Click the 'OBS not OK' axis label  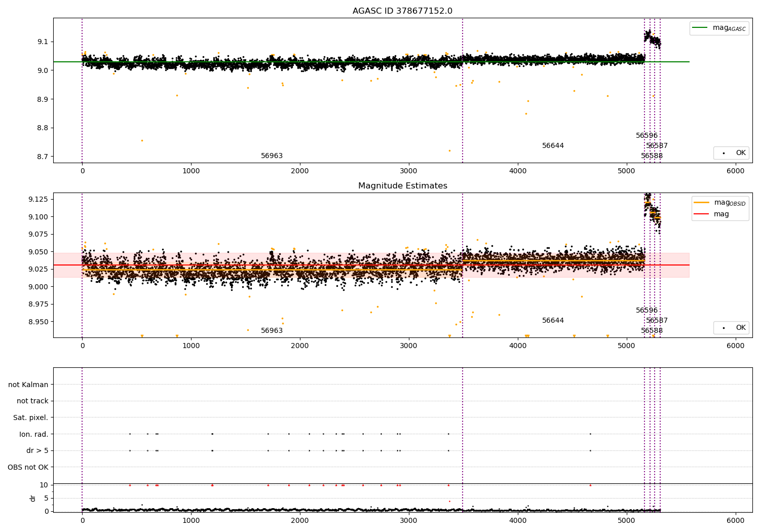[x=28, y=467]
